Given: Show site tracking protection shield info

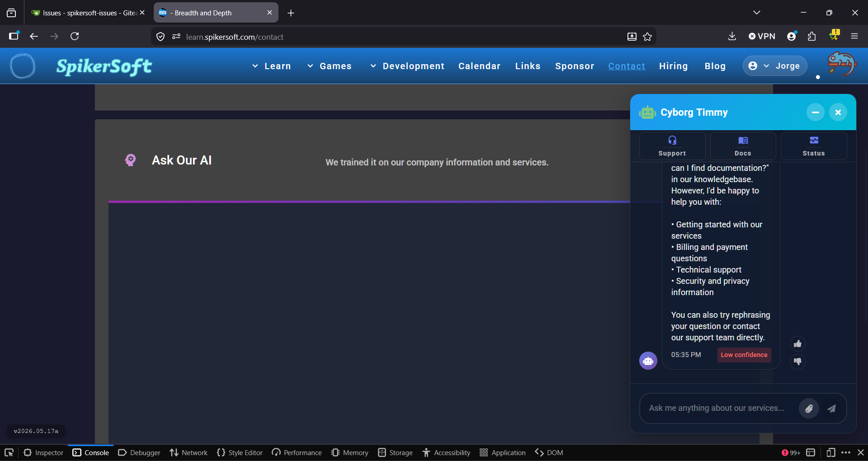Looking at the screenshot, I should click(160, 37).
